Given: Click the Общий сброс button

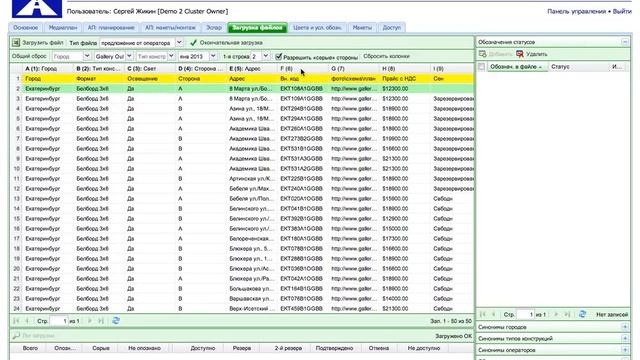Looking at the screenshot, I should click(29, 56).
